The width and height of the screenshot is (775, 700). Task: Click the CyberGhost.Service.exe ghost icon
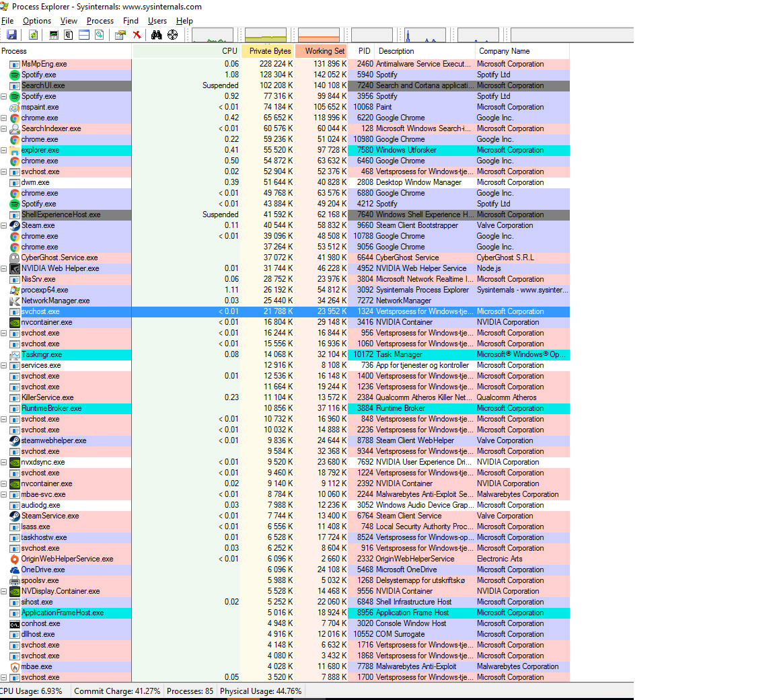15,258
